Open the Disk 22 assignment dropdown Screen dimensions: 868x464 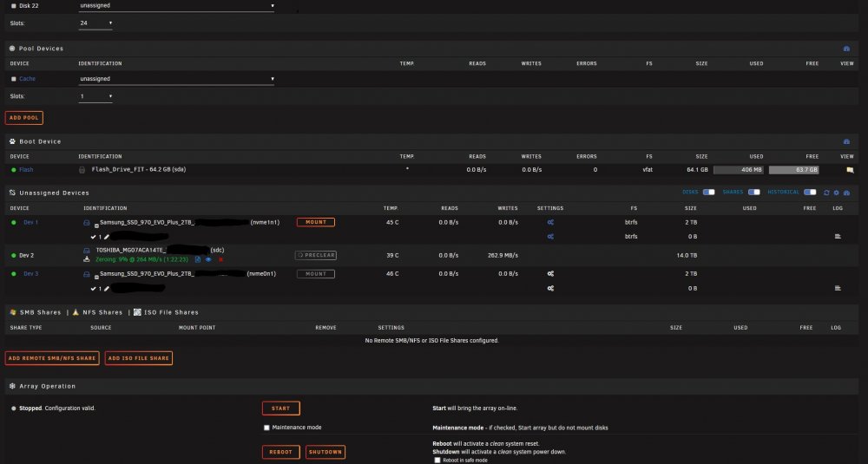tap(176, 5)
